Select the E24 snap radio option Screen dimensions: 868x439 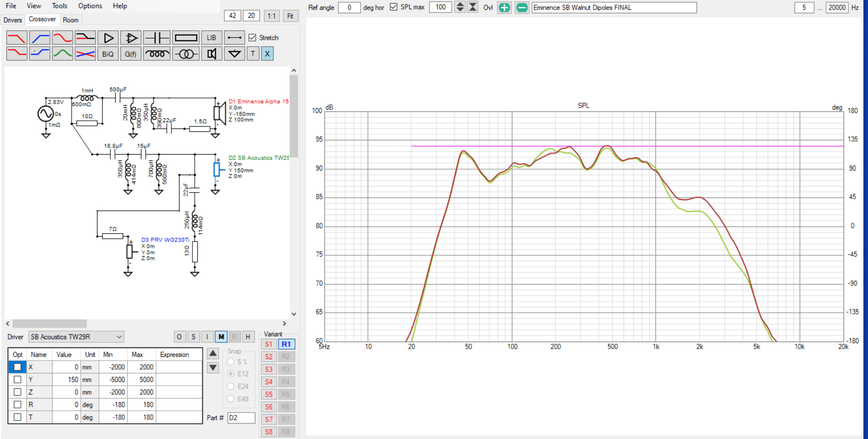coord(231,386)
